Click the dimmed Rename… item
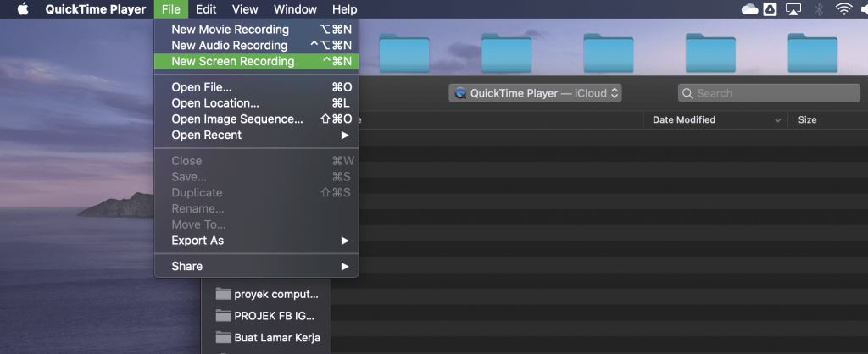This screenshot has width=868, height=354. point(256,209)
